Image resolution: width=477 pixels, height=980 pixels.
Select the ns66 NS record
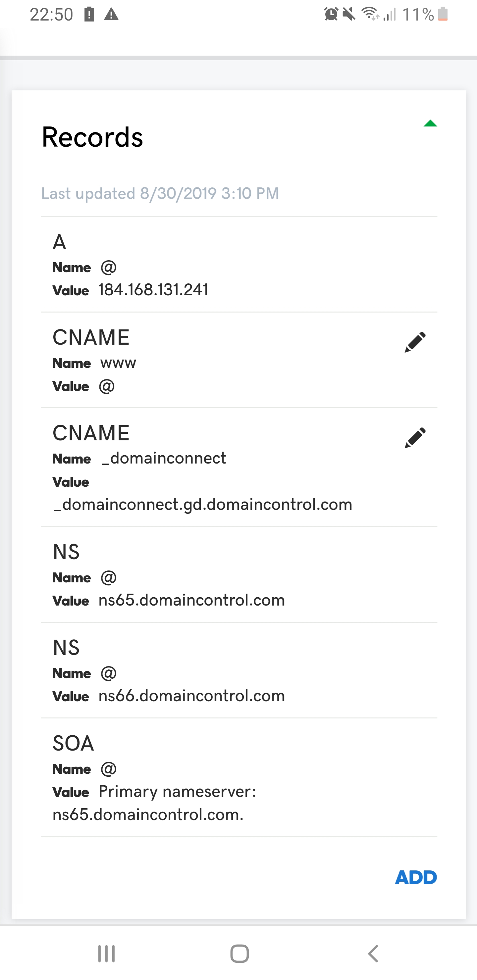coord(239,670)
